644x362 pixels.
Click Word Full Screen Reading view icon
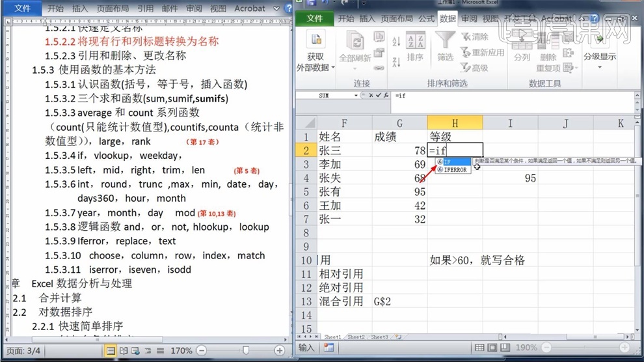123,350
